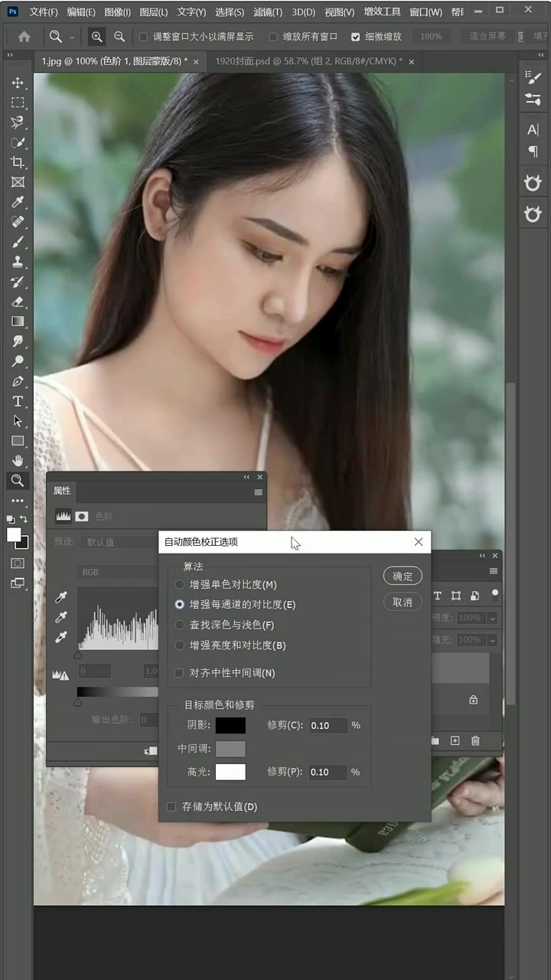Click the levels histogram icon in Properties
Viewport: 551px width, 980px height.
pos(63,517)
